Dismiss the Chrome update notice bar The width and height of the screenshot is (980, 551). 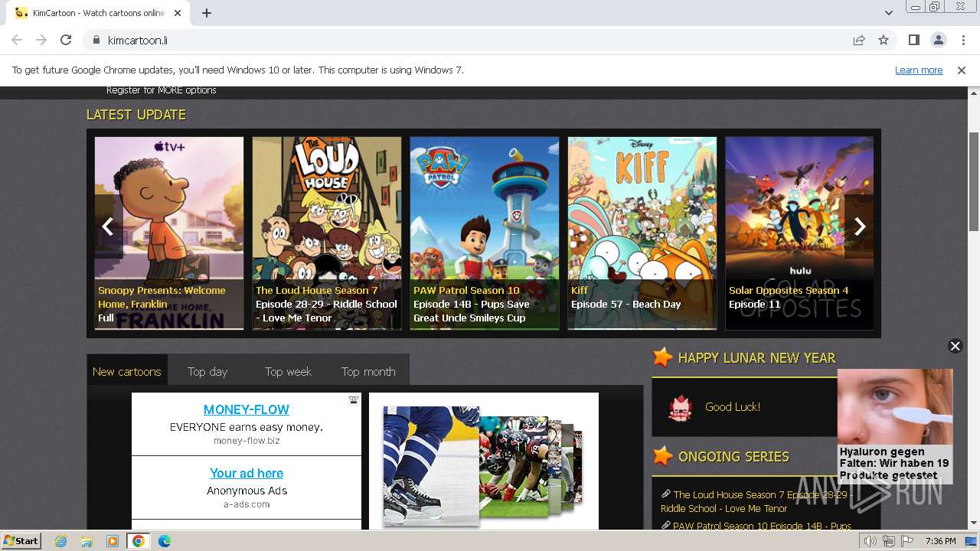click(x=962, y=70)
